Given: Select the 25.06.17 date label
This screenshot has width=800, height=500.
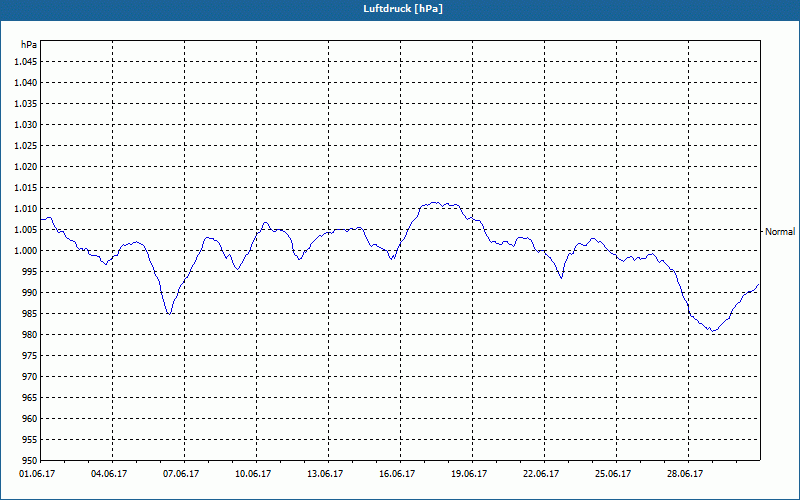Looking at the screenshot, I should [x=613, y=474].
